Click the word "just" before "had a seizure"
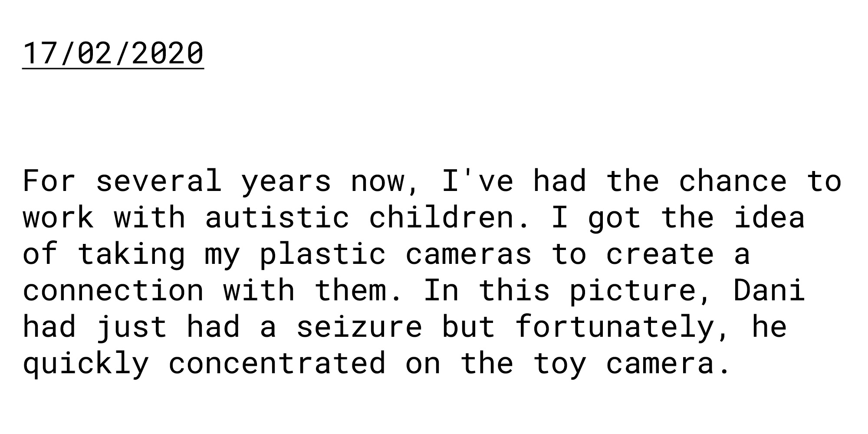This screenshot has height=434, width=868. pos(131,326)
